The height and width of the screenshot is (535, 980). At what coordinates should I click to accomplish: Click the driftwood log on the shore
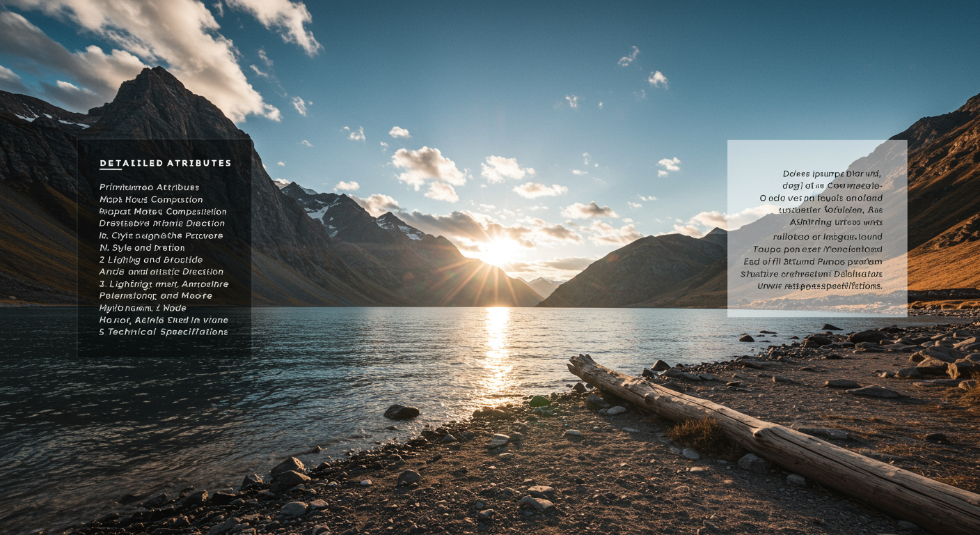(766, 432)
